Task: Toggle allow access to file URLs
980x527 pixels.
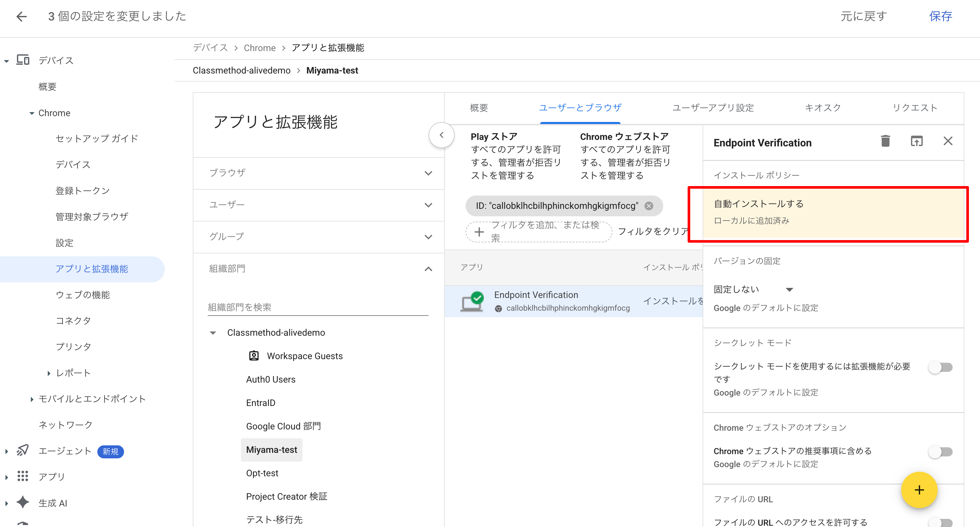Action: pos(940,522)
